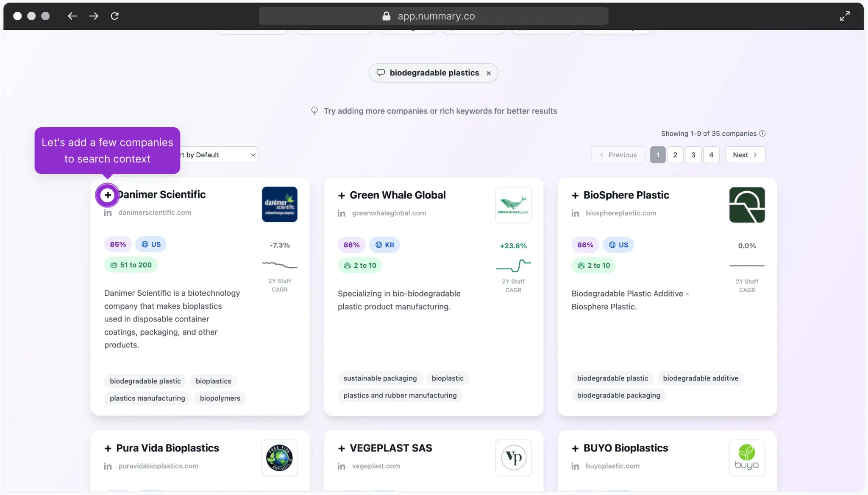868x495 pixels.
Task: Click plastics and rubber manufacturing tag
Action: (x=400, y=395)
